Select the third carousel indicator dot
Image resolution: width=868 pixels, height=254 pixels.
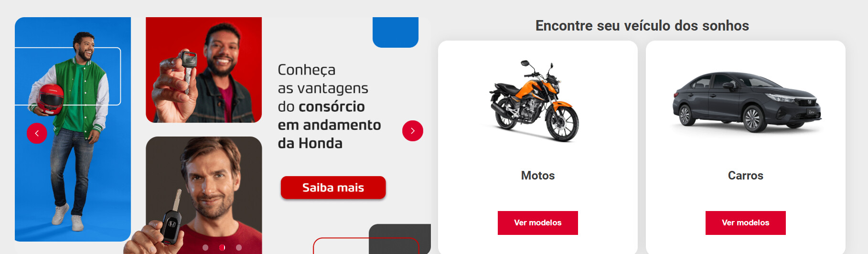click(239, 247)
